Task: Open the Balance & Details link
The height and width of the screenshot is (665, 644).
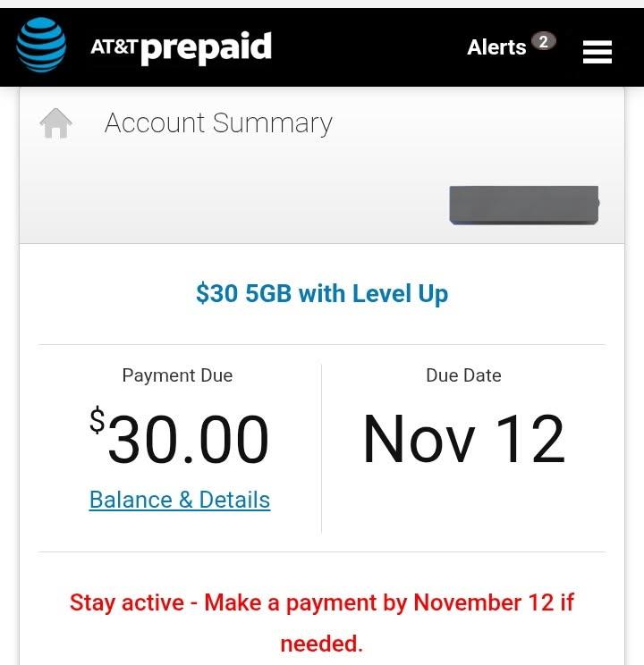Action: [x=180, y=500]
